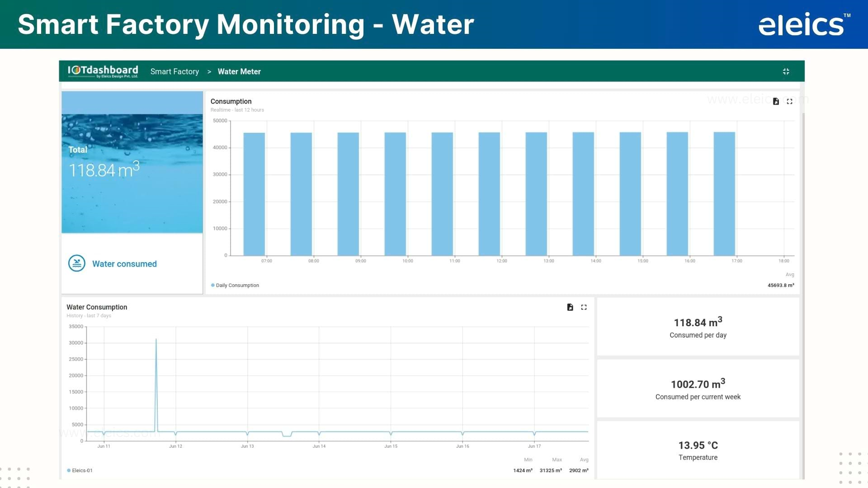Click the 17:00 consumption bar

click(x=724, y=194)
